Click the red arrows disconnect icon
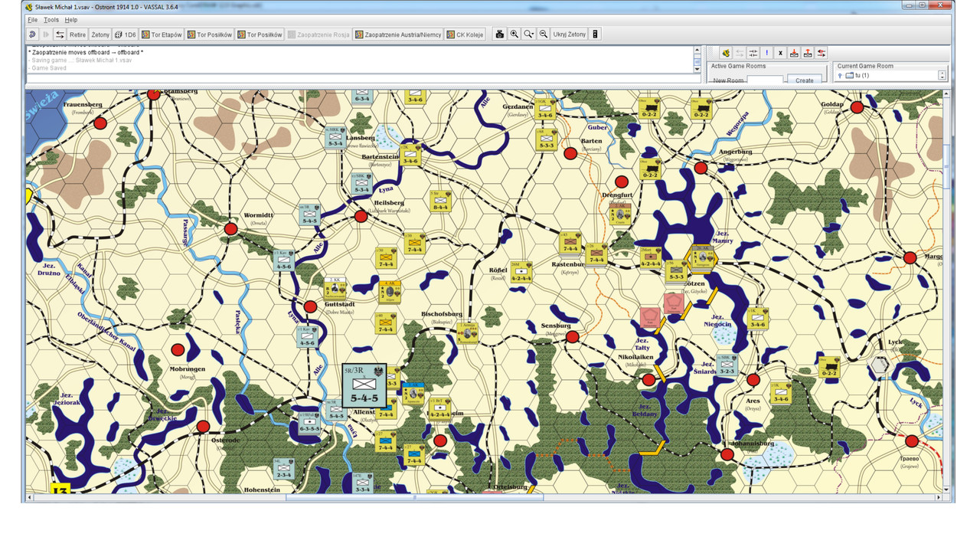This screenshot has height=550, width=980. click(x=822, y=53)
